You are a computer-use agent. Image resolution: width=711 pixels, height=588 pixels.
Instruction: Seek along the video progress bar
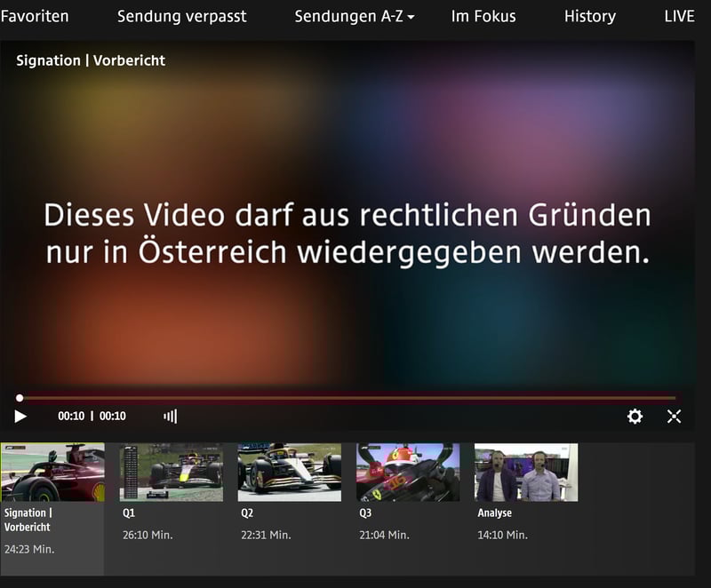pos(349,398)
